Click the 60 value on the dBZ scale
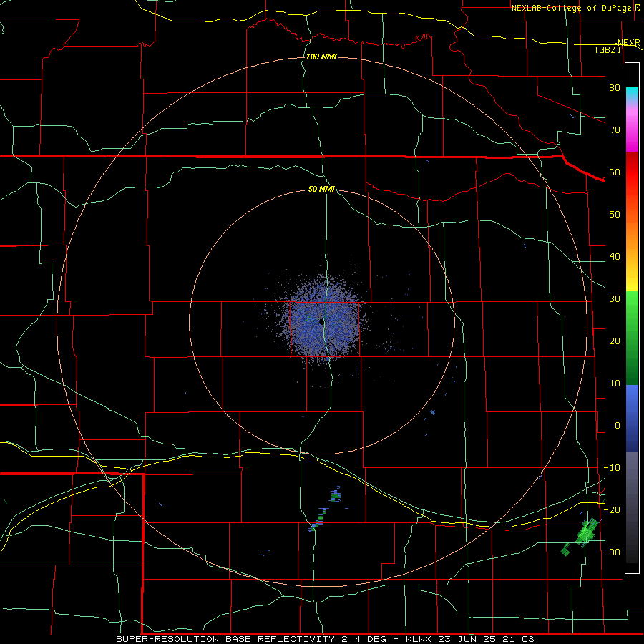This screenshot has width=644, height=644. [615, 172]
